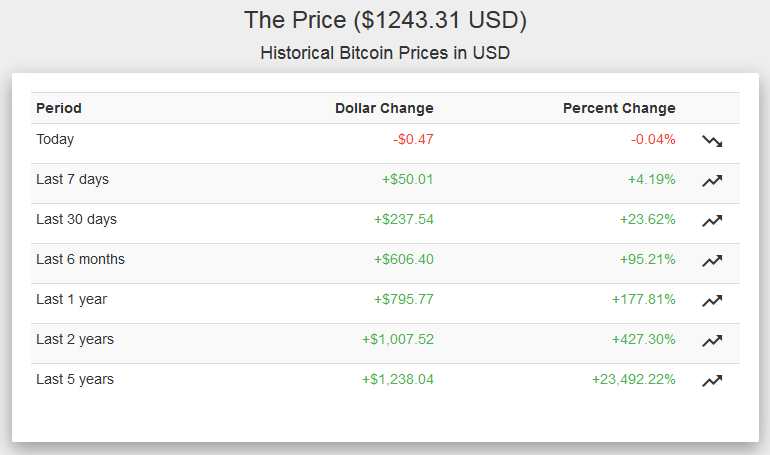The width and height of the screenshot is (770, 455).
Task: Click the +23,492.22% percent change value
Action: (x=633, y=379)
